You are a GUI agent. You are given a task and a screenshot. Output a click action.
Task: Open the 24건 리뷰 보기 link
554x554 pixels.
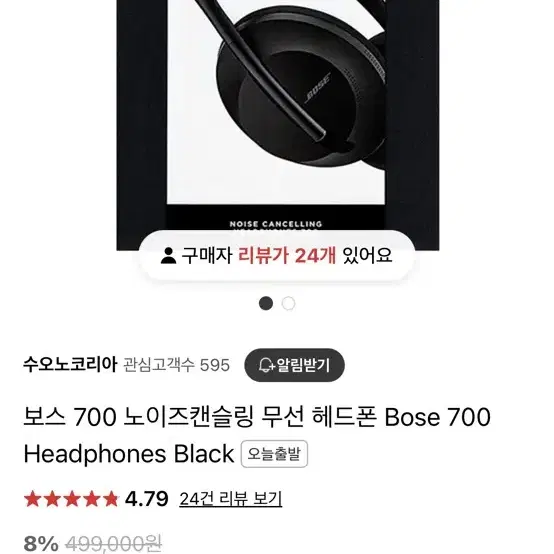click(x=231, y=499)
